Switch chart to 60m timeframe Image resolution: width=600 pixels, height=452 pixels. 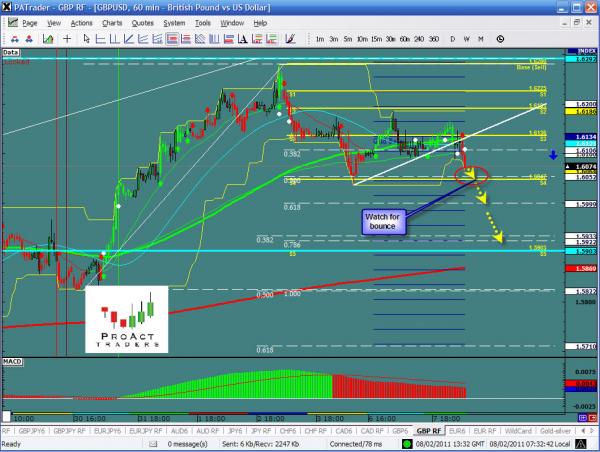(x=403, y=39)
